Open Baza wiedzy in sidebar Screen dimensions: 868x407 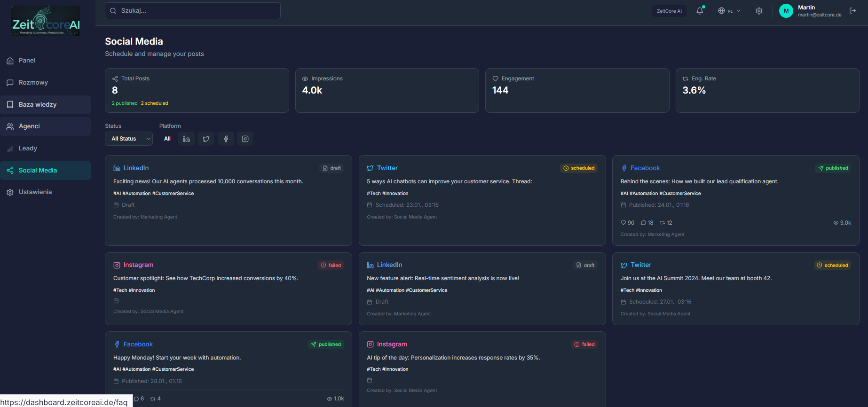tap(38, 104)
